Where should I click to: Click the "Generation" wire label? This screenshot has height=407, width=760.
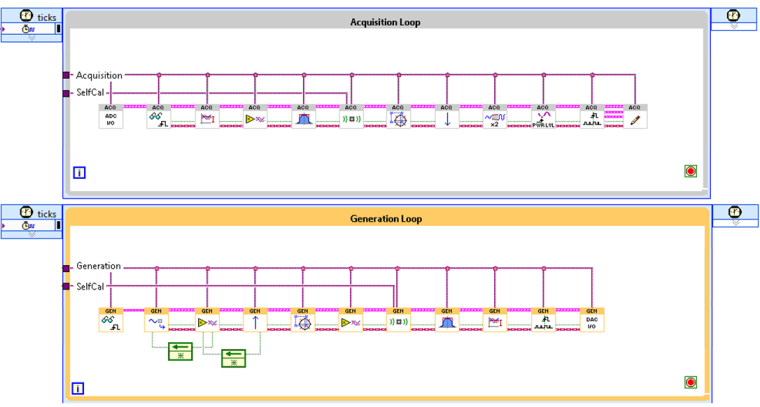tap(98, 266)
